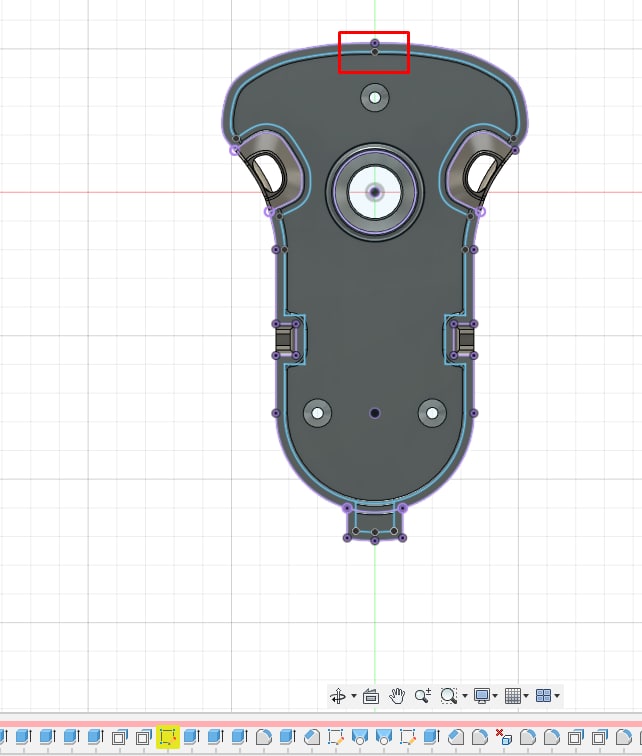The image size is (642, 756).
Task: Select the second hole feature in timeline
Action: click(384, 737)
